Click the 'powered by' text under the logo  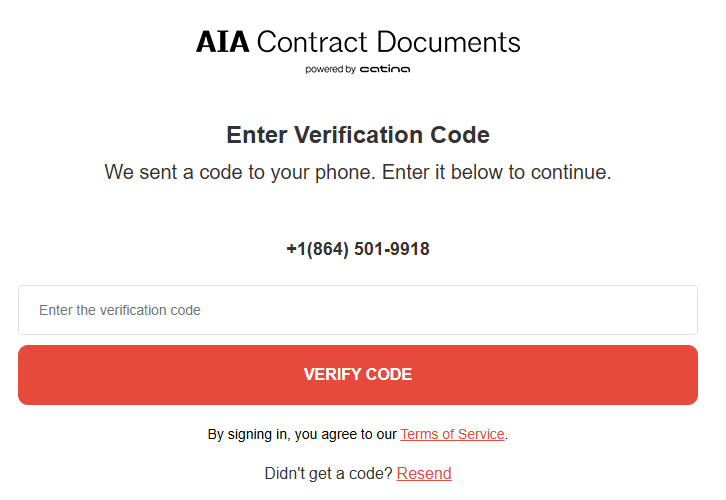click(330, 69)
